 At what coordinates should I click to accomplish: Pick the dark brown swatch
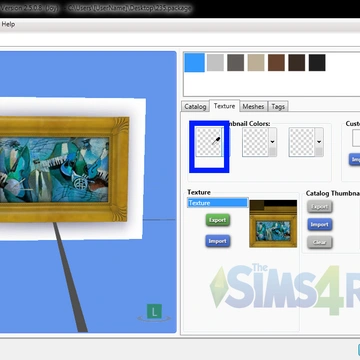click(297, 63)
